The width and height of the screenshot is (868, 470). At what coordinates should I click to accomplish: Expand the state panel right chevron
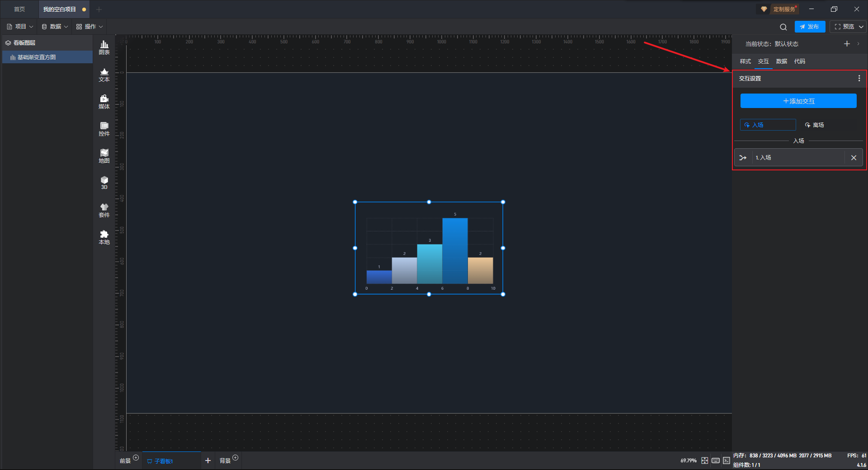click(x=858, y=44)
